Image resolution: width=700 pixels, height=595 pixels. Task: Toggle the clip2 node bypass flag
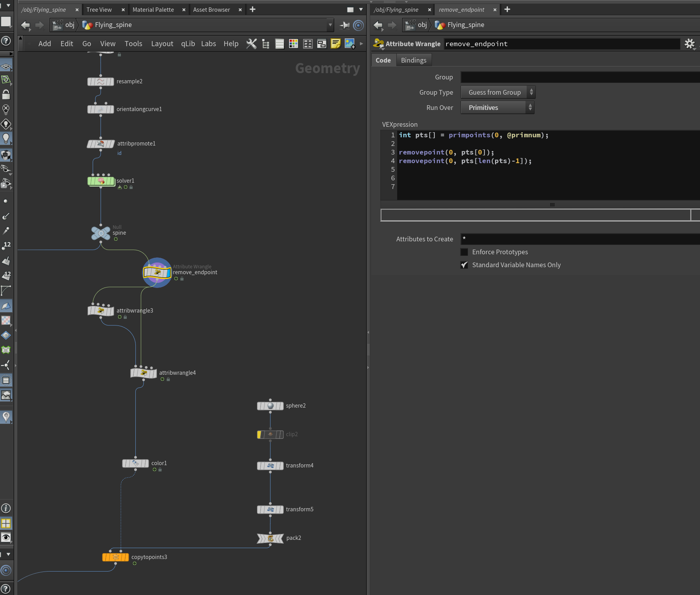point(259,435)
